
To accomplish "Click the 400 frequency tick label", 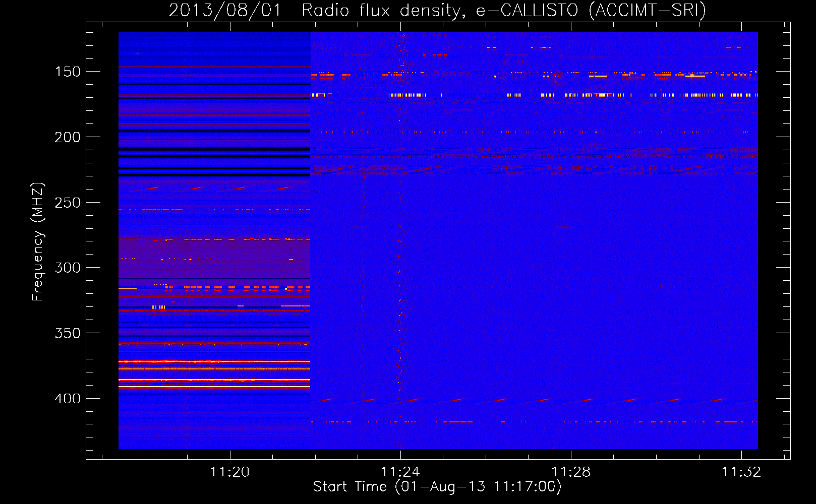I will (x=68, y=399).
